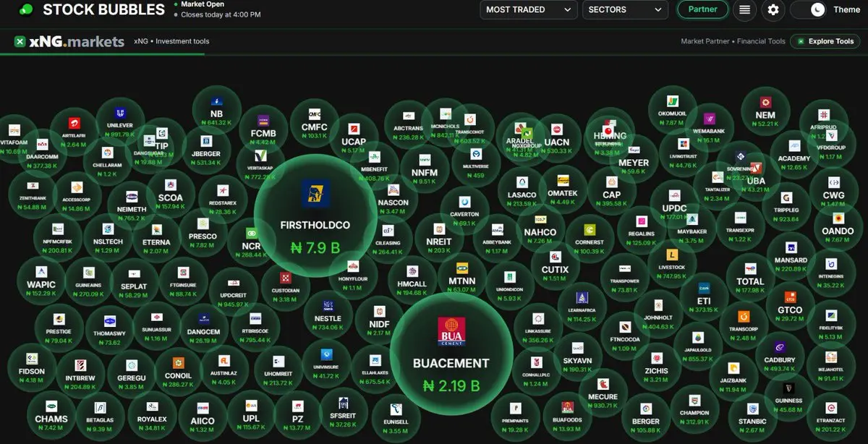Viewport: 868px width, 444px height.
Task: Click the WAPIC bubble
Action: (41, 279)
